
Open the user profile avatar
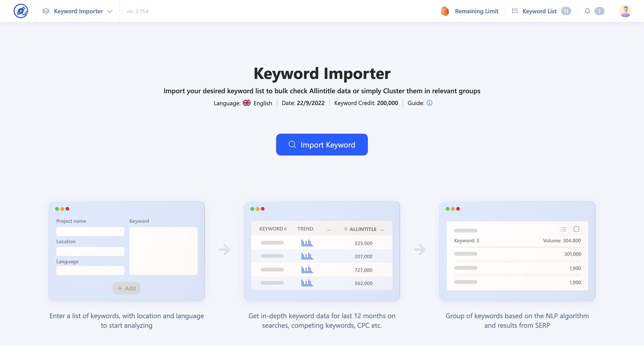pyautogui.click(x=625, y=11)
